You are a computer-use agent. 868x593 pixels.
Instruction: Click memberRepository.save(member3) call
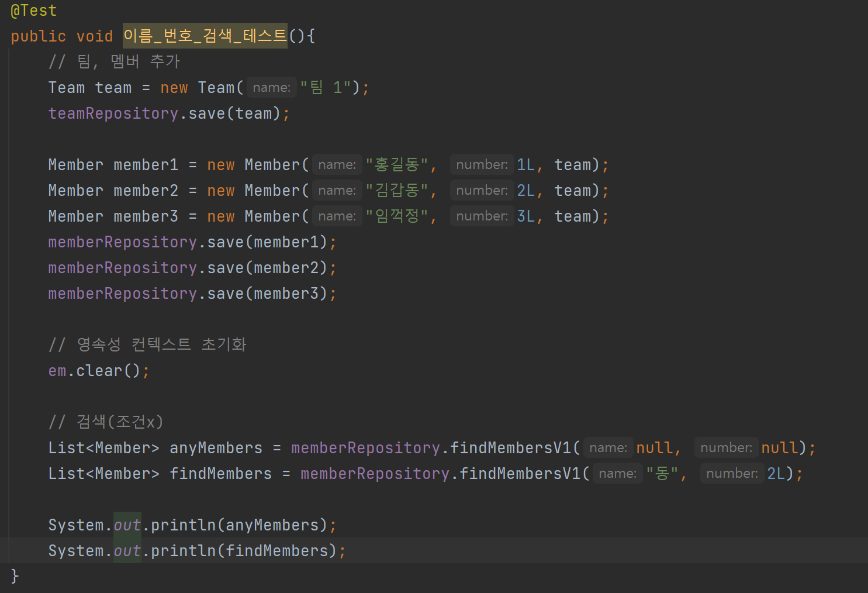(192, 294)
